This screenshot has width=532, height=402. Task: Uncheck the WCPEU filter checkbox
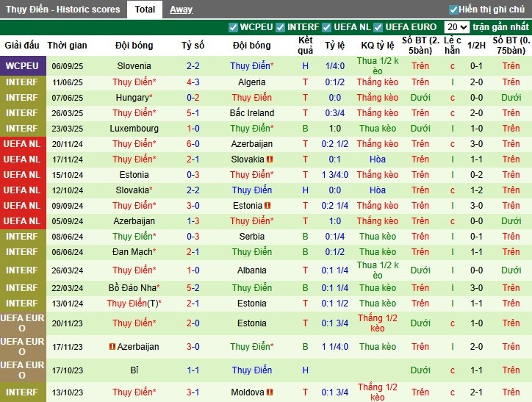234,27
